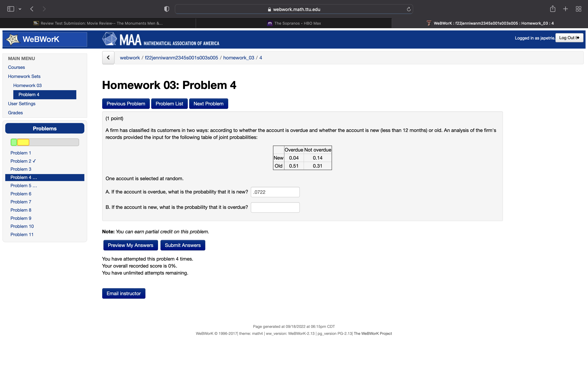Switch to The Sopranos HBO Max tab

294,23
